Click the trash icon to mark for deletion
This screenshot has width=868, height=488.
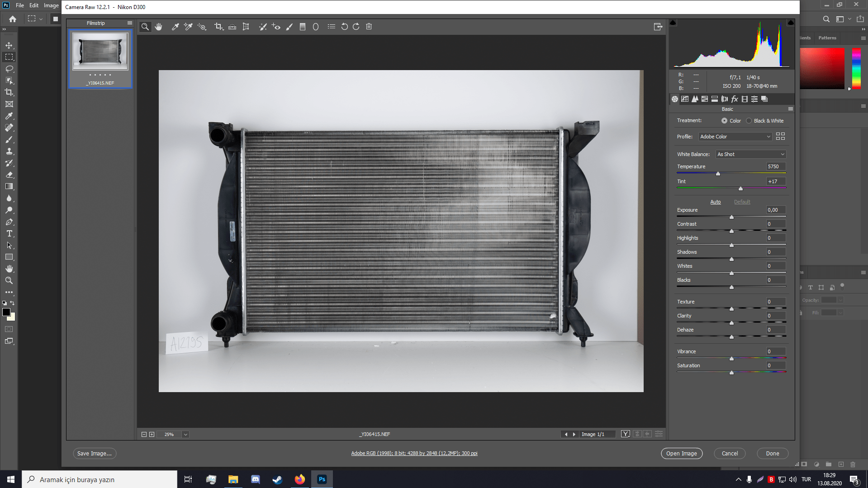tap(369, 27)
